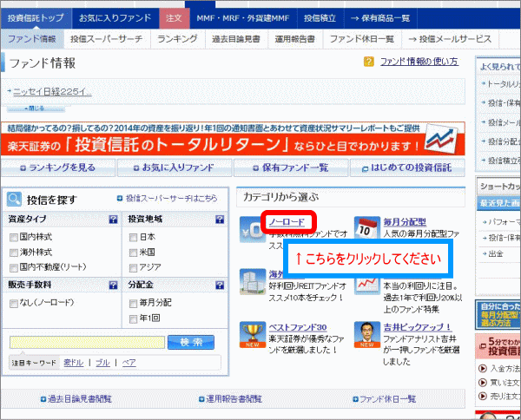The width and height of the screenshot is (521, 420).
Task: Open the ファンド休日一覧 footer link
Action: point(388,399)
